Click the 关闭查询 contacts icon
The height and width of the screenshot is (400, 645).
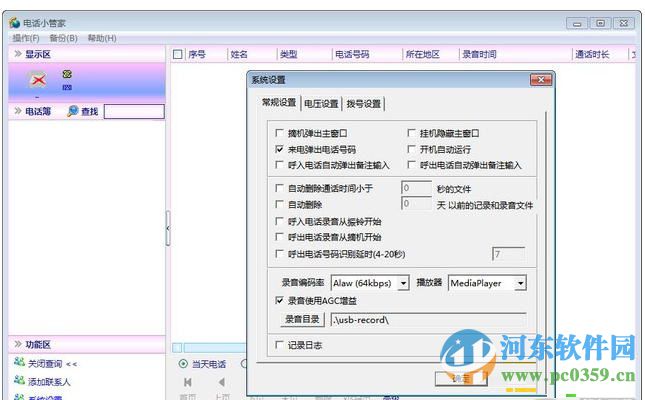pos(19,362)
